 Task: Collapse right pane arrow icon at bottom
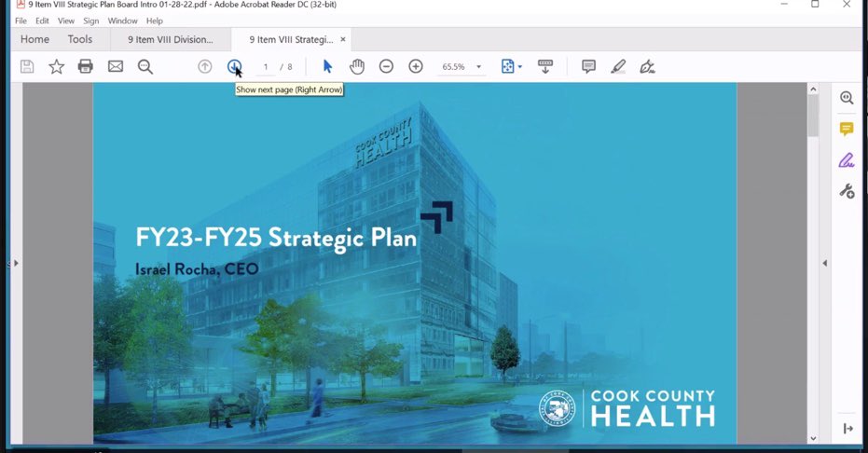(x=848, y=429)
